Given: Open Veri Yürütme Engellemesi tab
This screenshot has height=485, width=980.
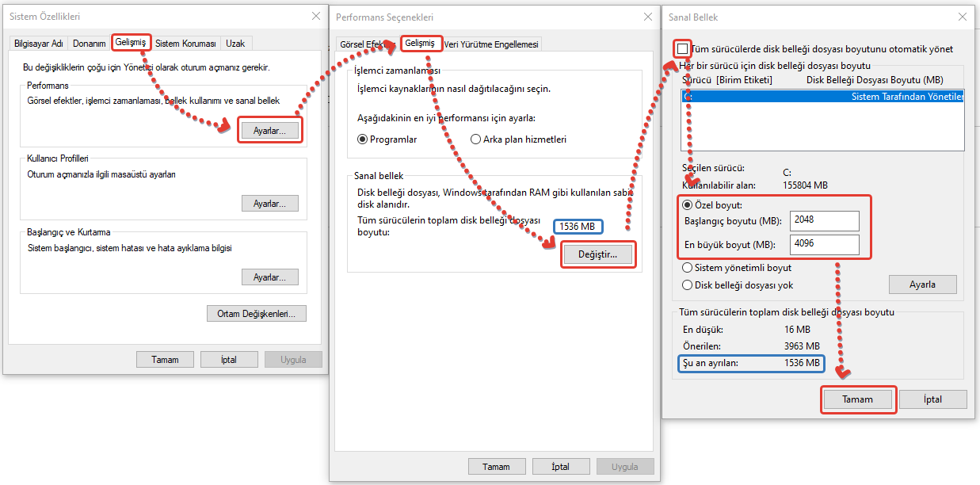Looking at the screenshot, I should pos(492,44).
